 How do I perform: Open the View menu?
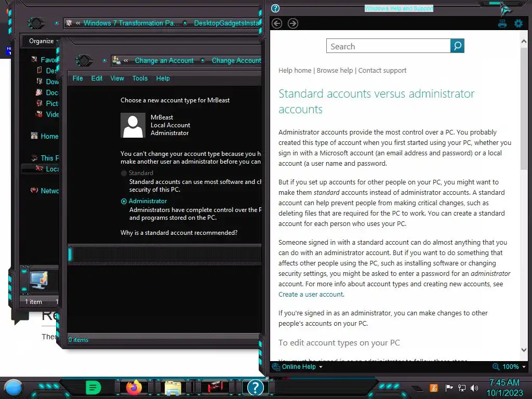117,78
